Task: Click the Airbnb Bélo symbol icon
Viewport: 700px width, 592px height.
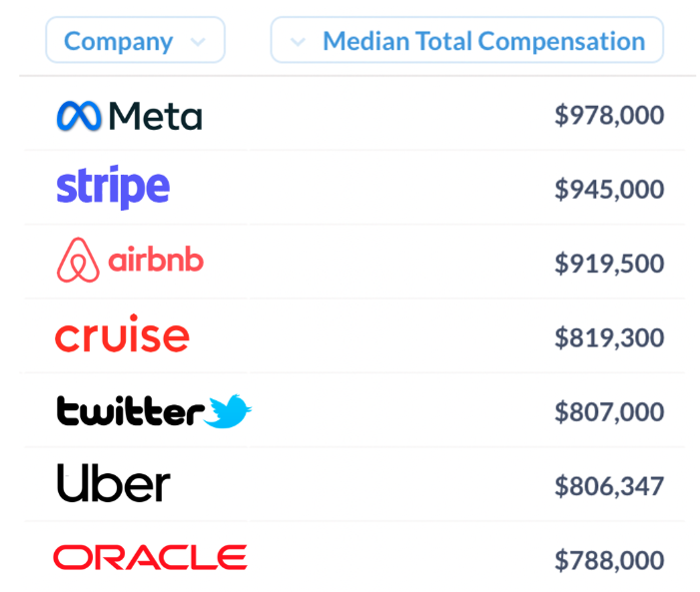Action: tap(78, 260)
